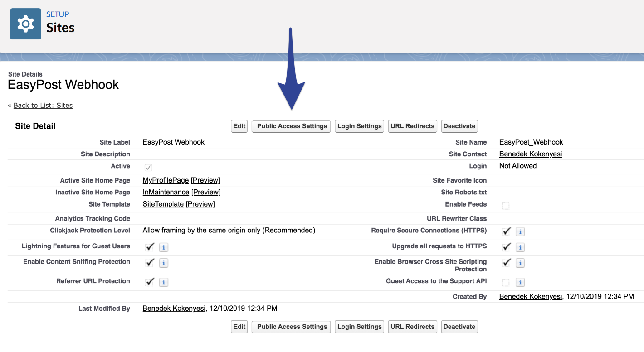Image resolution: width=644 pixels, height=352 pixels.
Task: Open info icon for Enable Content Sniffing Protection
Action: tap(164, 263)
